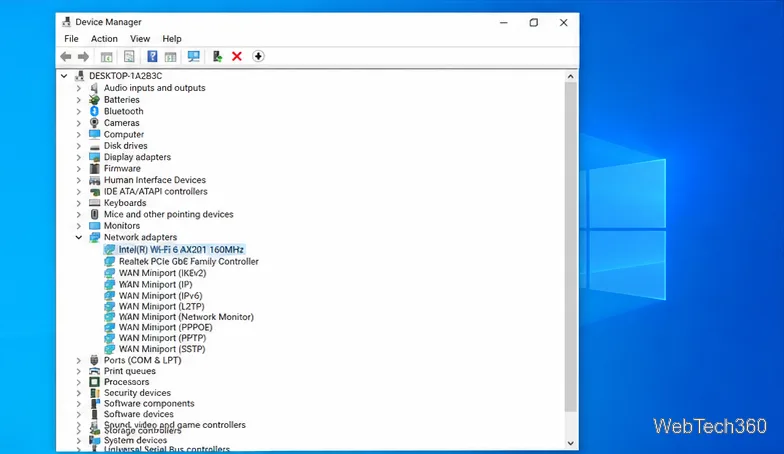Collapse the DESKTOP-1A2B3C root node
This screenshot has height=454, width=784.
64,76
